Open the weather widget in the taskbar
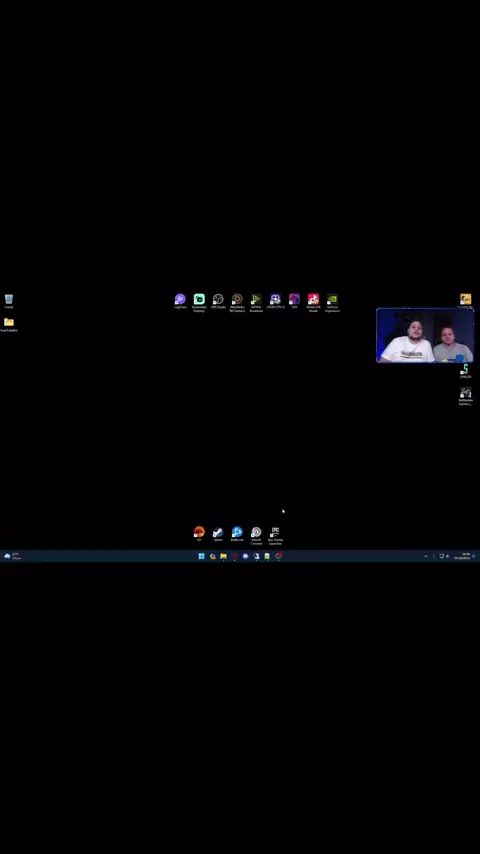Image resolution: width=480 pixels, height=854 pixels. pos(12,556)
